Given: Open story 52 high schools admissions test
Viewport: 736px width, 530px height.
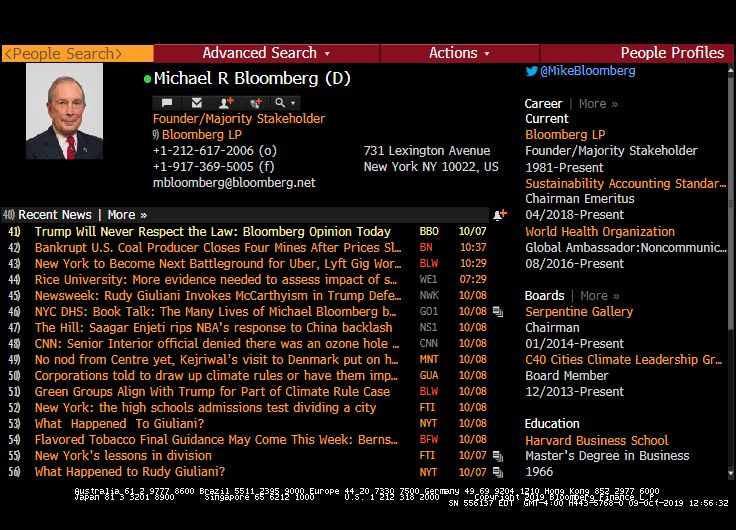Looking at the screenshot, I should pyautogui.click(x=206, y=407).
